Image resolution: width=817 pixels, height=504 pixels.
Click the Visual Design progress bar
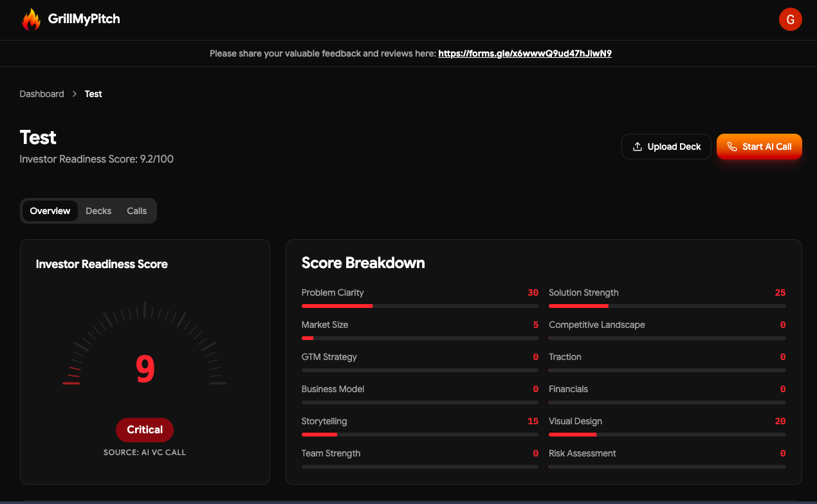[x=667, y=435]
